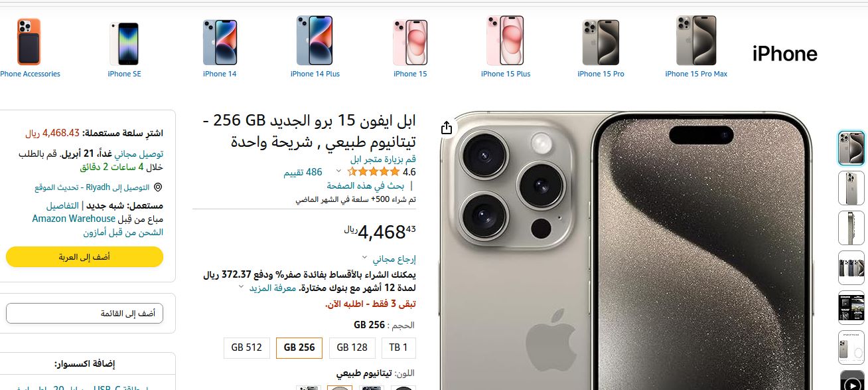Viewport: 868px width, 390px height.
Task: Click the share icon on product image
Action: (x=447, y=128)
